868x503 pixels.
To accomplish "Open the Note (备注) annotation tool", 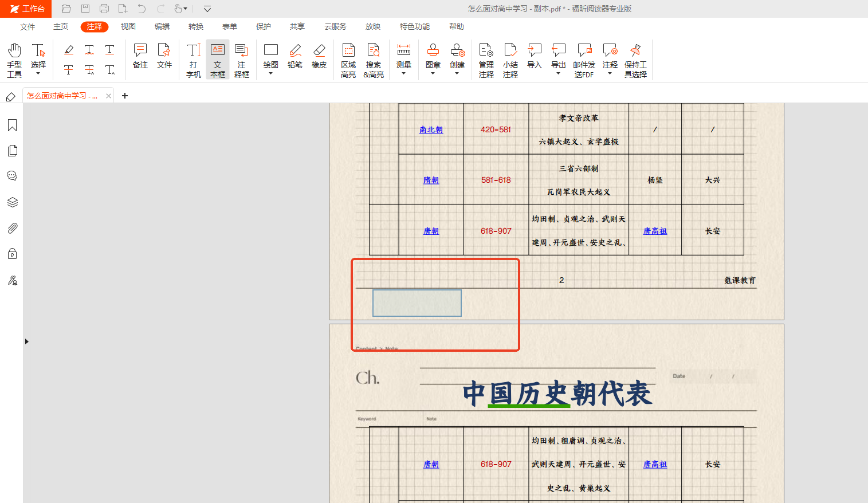I will pyautogui.click(x=140, y=56).
